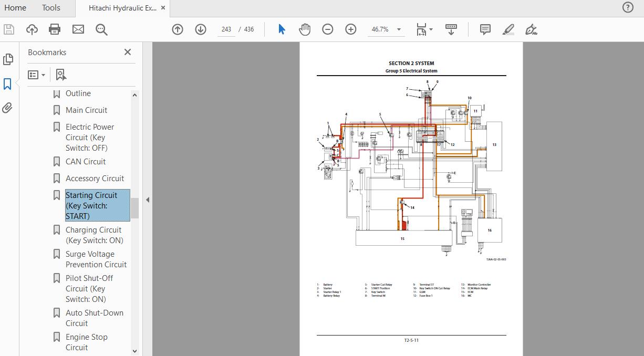644x356 pixels.
Task: Switch to the Tools tab
Action: (x=51, y=7)
